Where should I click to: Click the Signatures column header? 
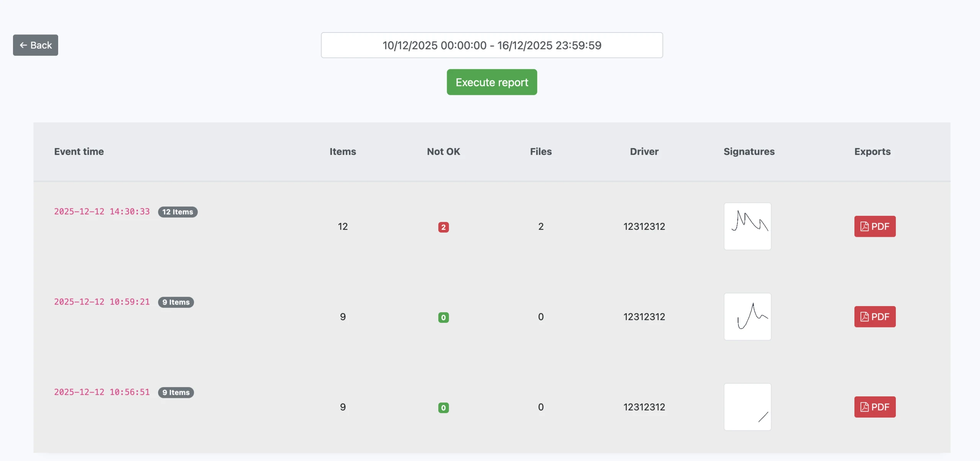749,151
